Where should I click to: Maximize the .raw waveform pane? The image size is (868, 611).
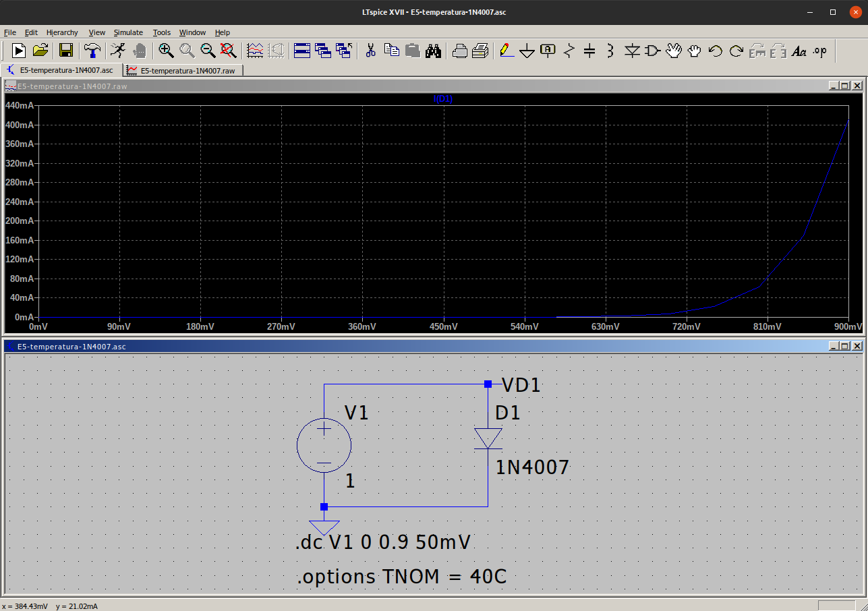coord(844,86)
